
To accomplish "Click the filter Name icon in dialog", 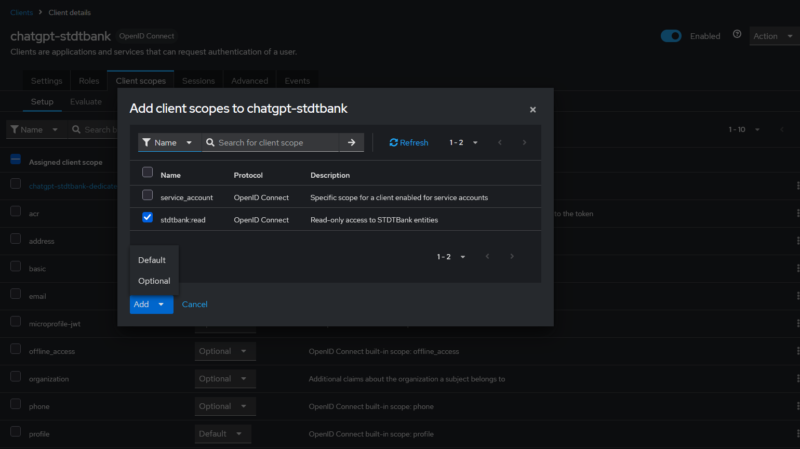I will click(x=146, y=142).
